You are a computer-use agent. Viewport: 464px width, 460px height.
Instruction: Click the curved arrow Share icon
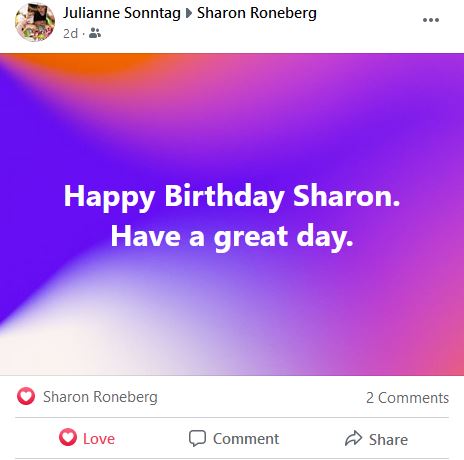[353, 438]
